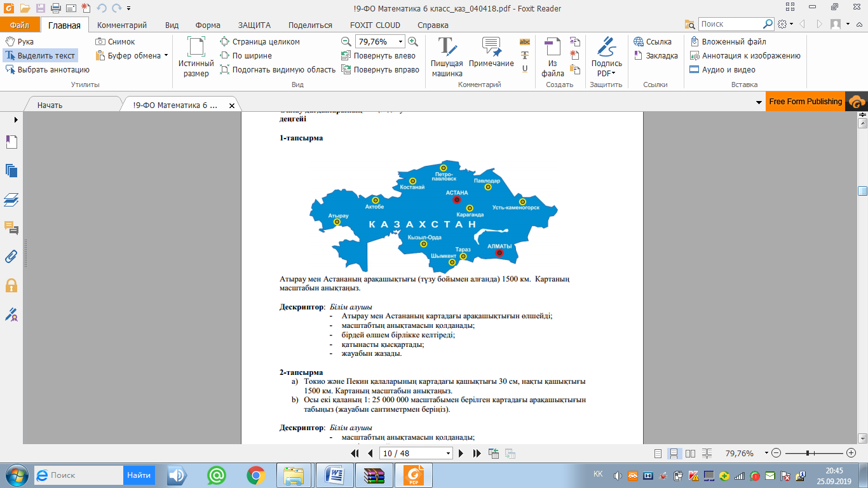Screen dimensions: 868x488
Task: Insert a Ссылка link
Action: coord(653,42)
